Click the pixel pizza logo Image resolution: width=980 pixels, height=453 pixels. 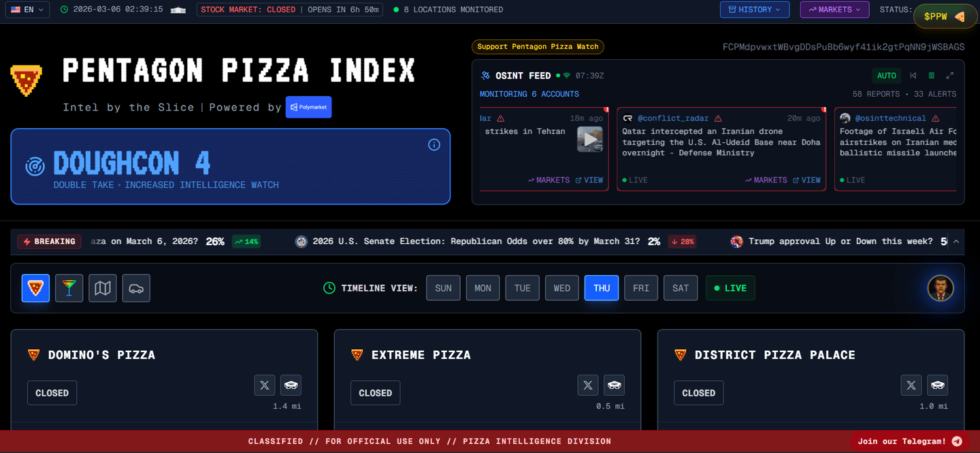27,80
